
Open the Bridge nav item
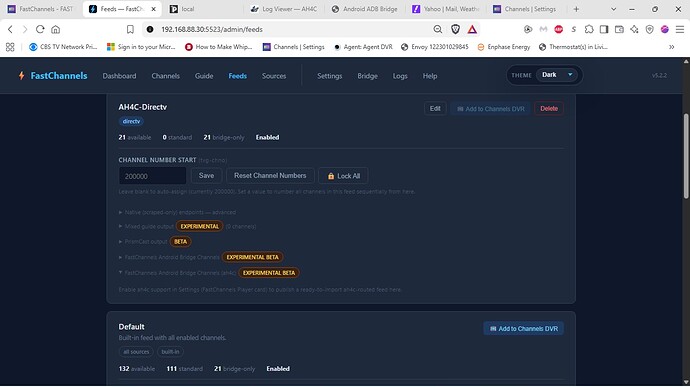tap(367, 76)
